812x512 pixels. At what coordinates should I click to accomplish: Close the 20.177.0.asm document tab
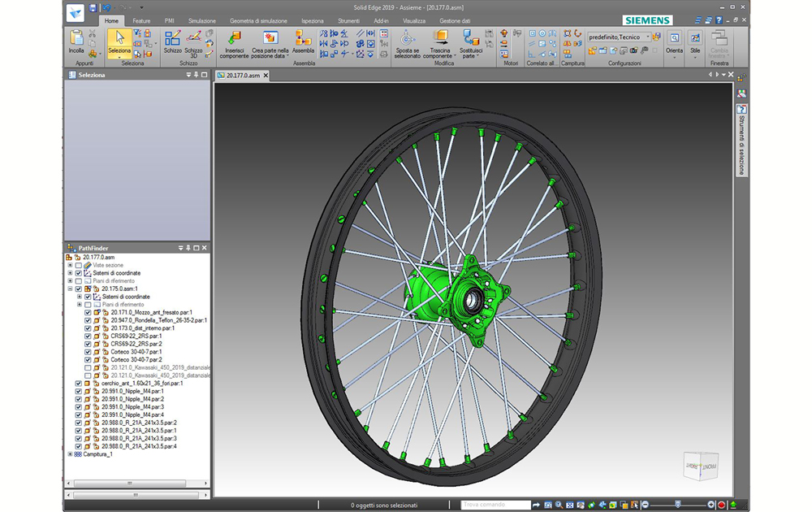pyautogui.click(x=266, y=76)
